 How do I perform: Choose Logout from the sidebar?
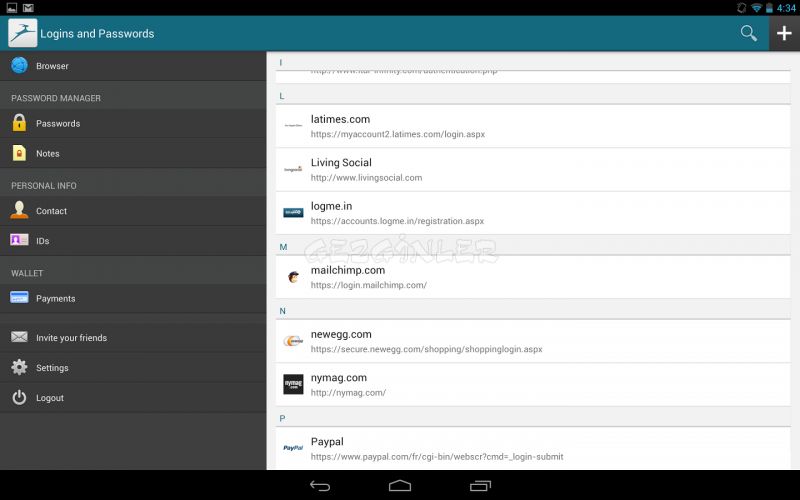pos(133,397)
